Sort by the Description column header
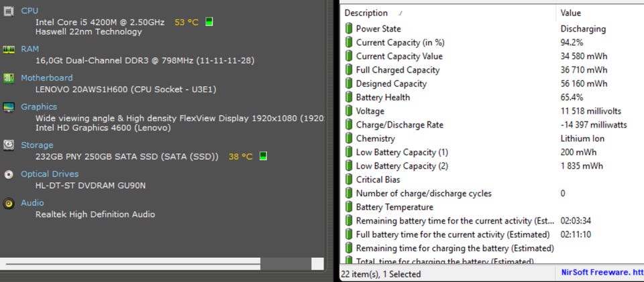This screenshot has width=644, height=282. (x=449, y=13)
